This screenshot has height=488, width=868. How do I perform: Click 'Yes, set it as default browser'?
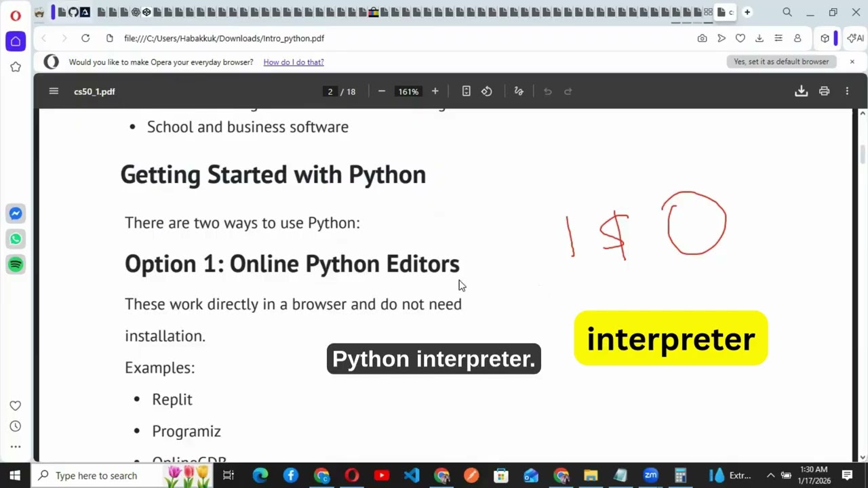coord(781,62)
